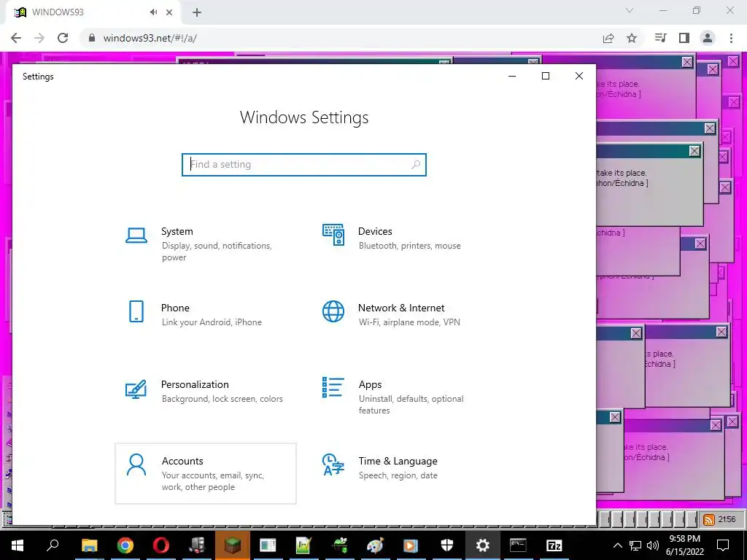Open taskbar Search magnifier
747x560 pixels.
(53, 545)
